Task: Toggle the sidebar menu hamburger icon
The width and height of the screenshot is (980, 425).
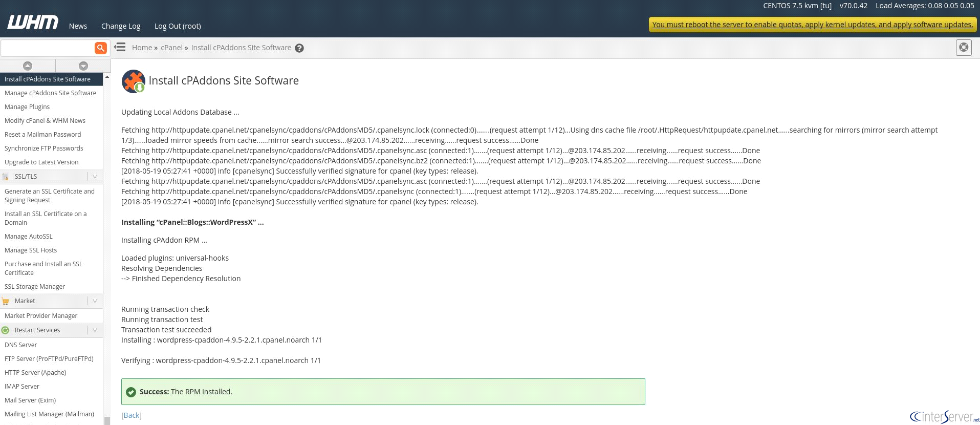Action: tap(120, 47)
